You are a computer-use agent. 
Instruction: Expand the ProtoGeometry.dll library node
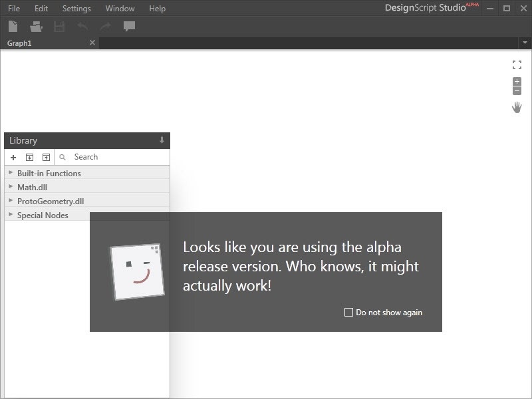pyautogui.click(x=50, y=201)
